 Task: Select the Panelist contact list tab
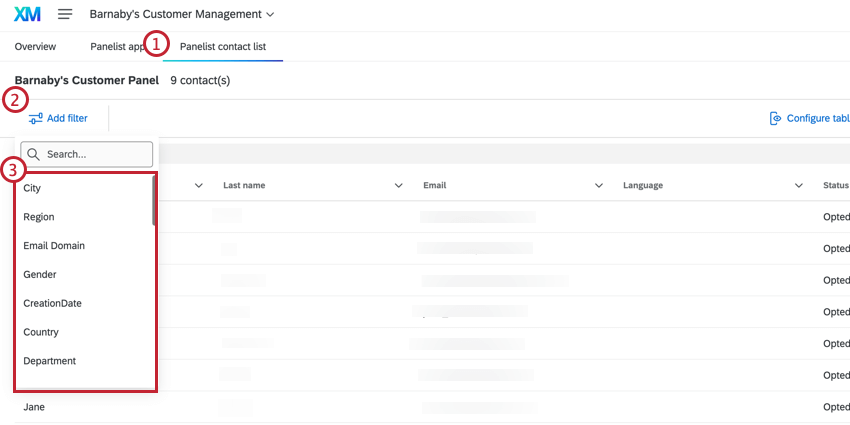click(x=223, y=47)
